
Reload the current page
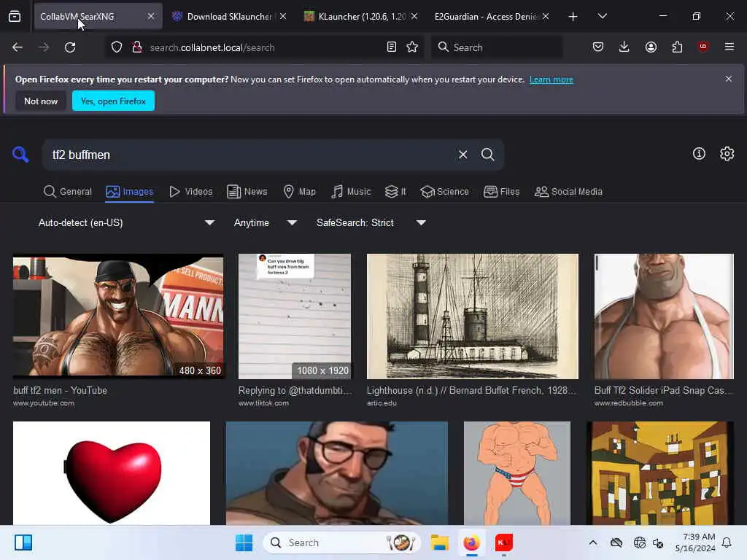coord(70,47)
